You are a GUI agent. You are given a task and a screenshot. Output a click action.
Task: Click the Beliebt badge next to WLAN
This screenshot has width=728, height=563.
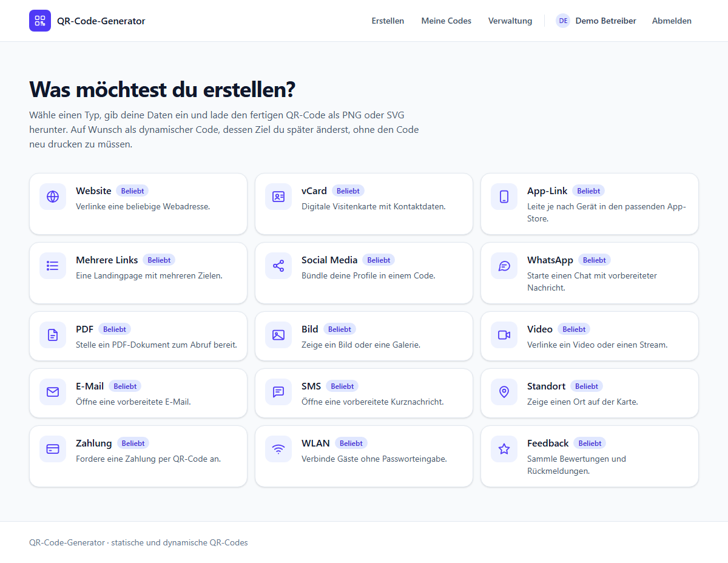[x=351, y=443]
